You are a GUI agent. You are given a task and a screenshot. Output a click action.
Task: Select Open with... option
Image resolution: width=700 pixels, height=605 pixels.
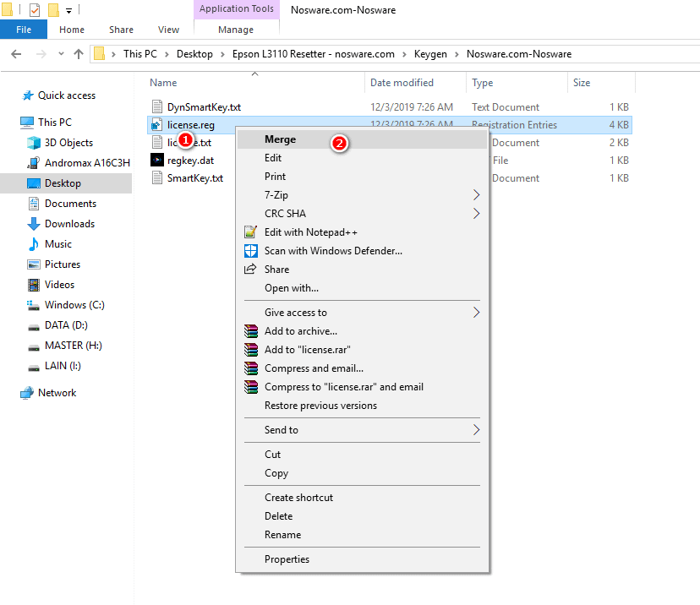pos(362,288)
